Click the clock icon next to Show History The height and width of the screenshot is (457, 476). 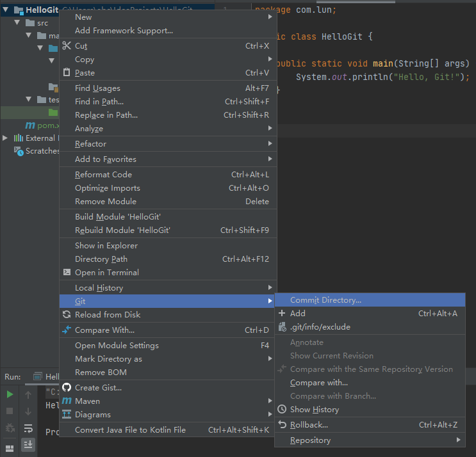click(x=282, y=409)
